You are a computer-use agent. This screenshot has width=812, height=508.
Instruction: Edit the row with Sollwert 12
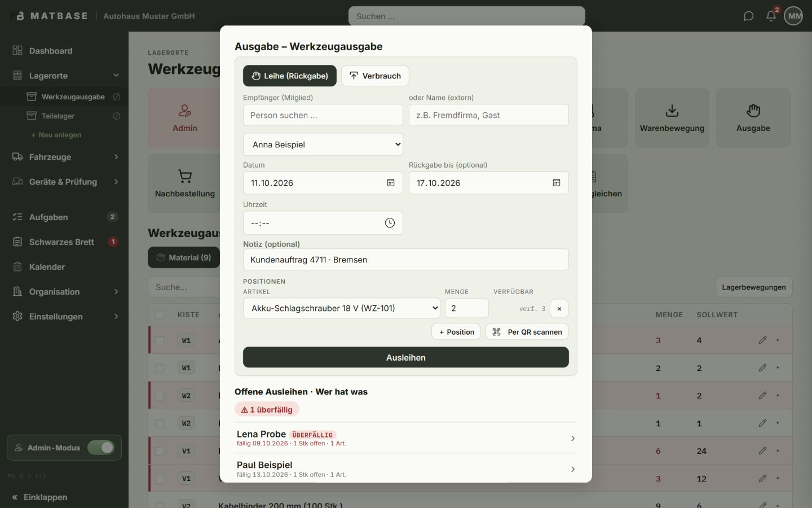point(762,479)
